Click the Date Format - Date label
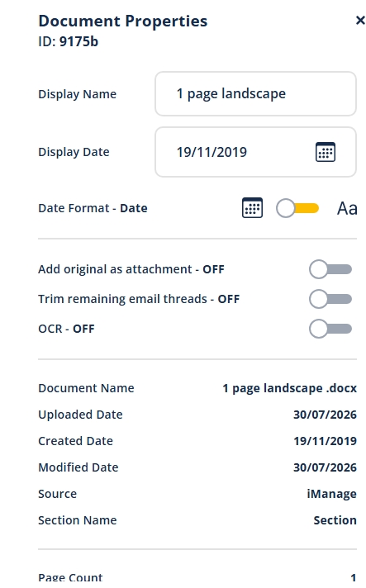 click(93, 208)
